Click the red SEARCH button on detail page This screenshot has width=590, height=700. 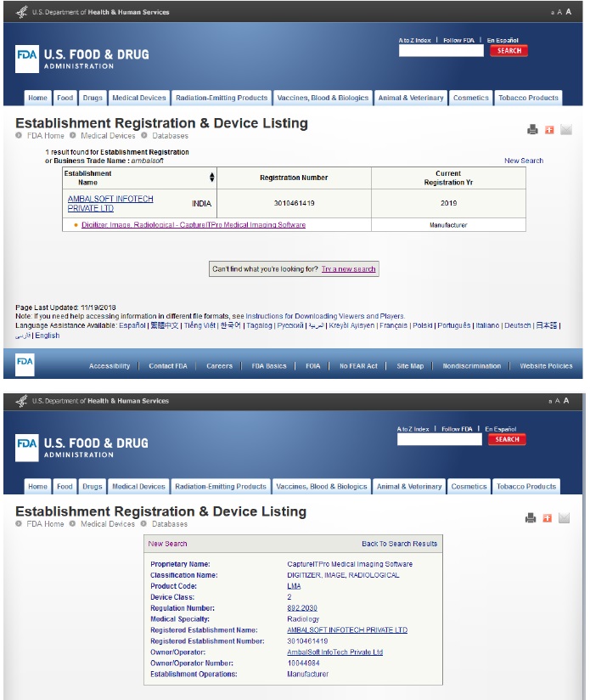pyautogui.click(x=507, y=439)
